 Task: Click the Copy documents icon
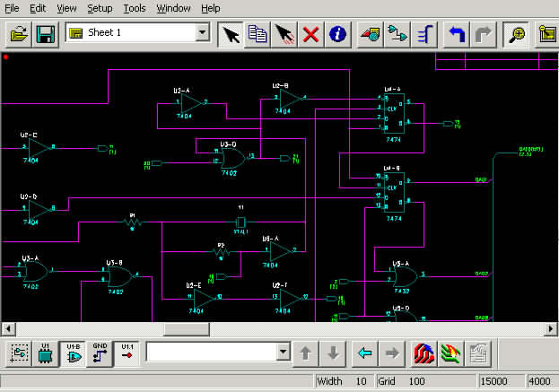258,34
